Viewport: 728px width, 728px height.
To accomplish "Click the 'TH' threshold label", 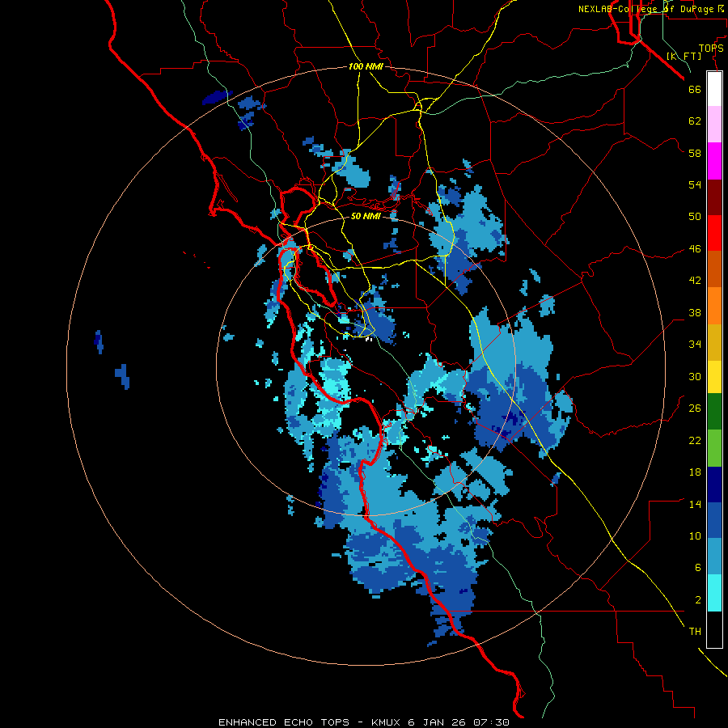I will [695, 632].
